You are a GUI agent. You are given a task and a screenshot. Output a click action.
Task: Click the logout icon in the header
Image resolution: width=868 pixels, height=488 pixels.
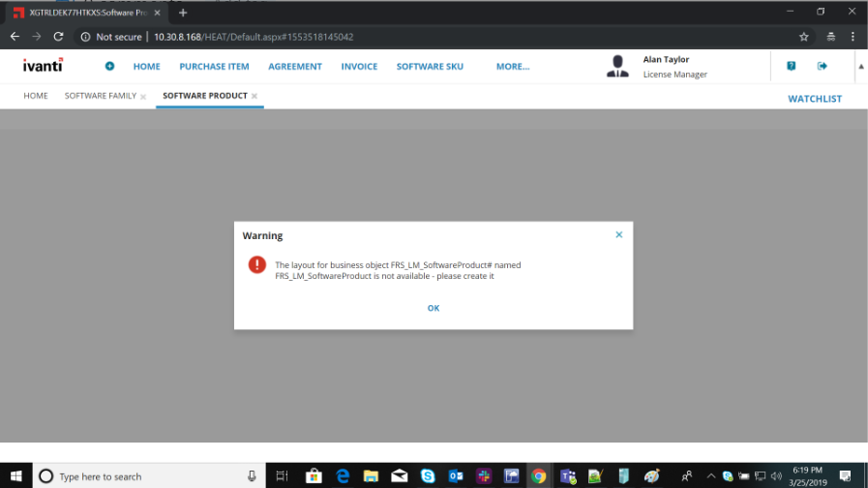coord(823,66)
